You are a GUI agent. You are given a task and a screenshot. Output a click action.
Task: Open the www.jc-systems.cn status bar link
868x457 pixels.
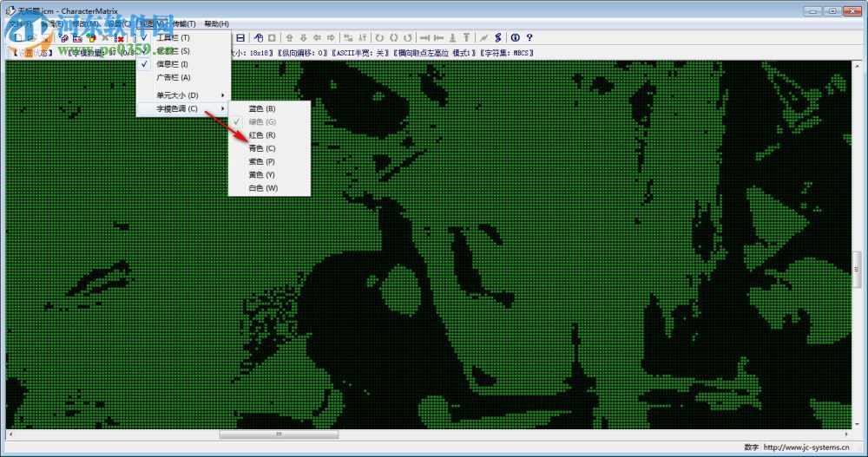(x=806, y=448)
